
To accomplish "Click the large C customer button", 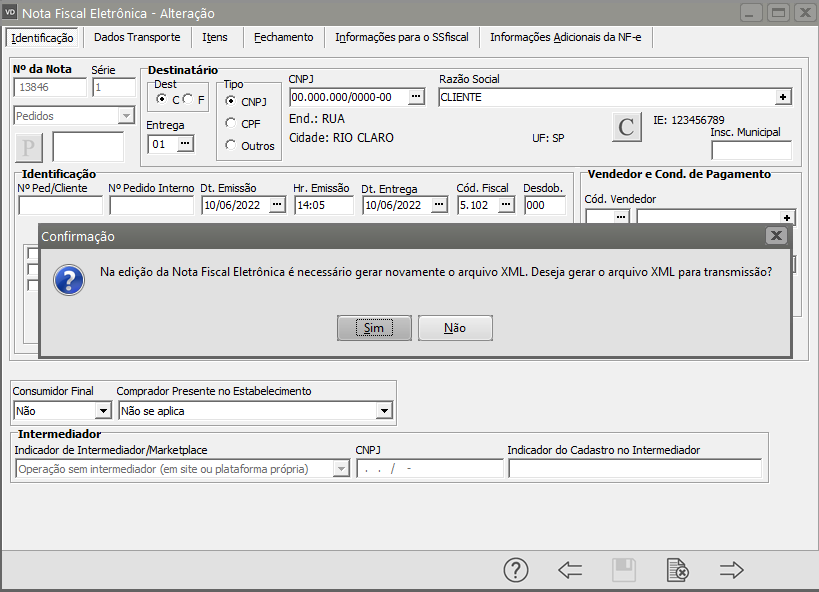I will coord(626,127).
